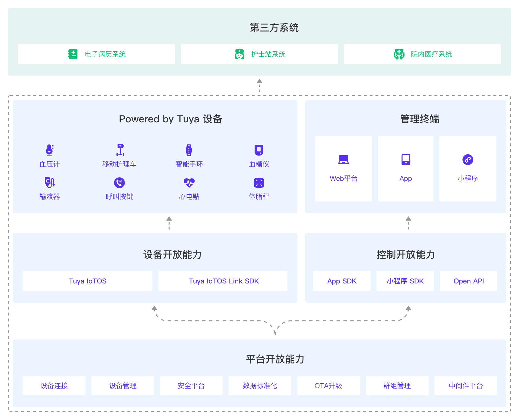Click the 管理终端 heading
Viewport: 519px width, 420px height.
[420, 119]
